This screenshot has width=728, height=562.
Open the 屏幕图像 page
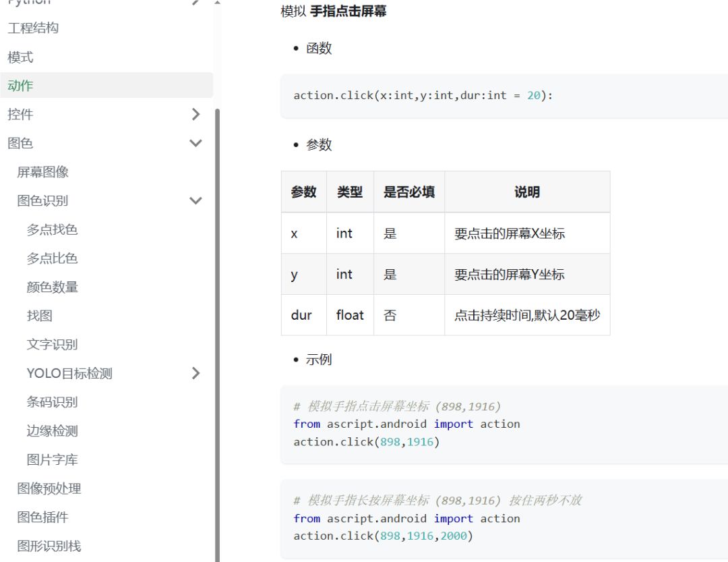tap(42, 172)
